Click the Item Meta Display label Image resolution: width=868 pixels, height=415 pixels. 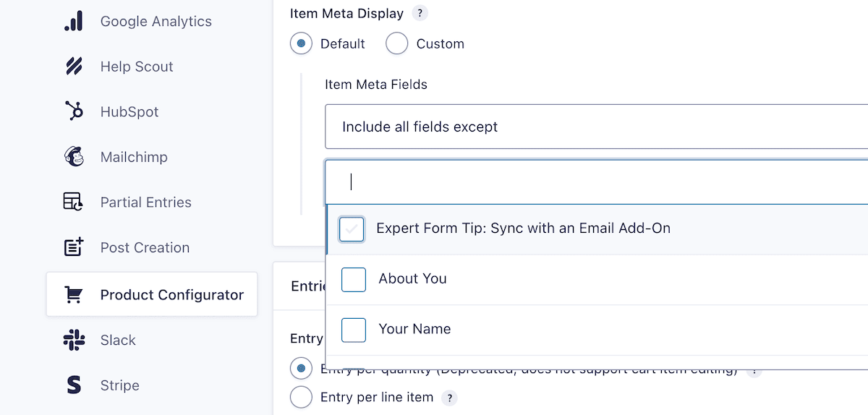tap(346, 13)
